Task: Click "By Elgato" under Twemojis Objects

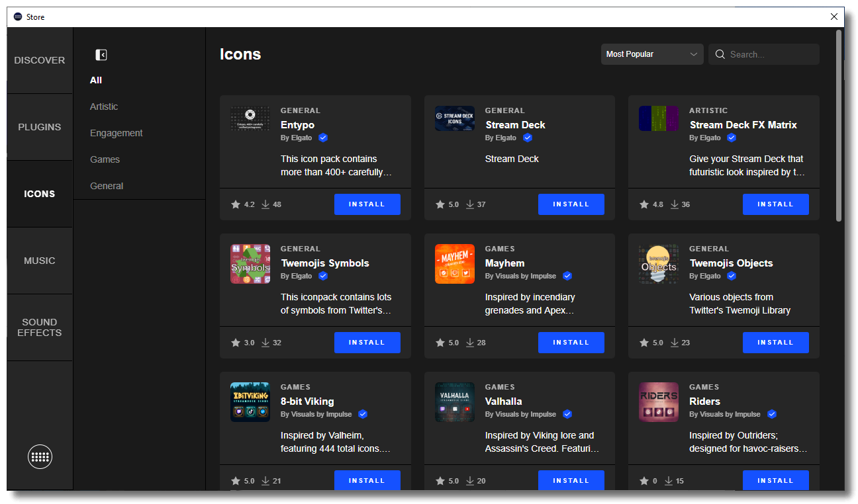Action: tap(705, 276)
